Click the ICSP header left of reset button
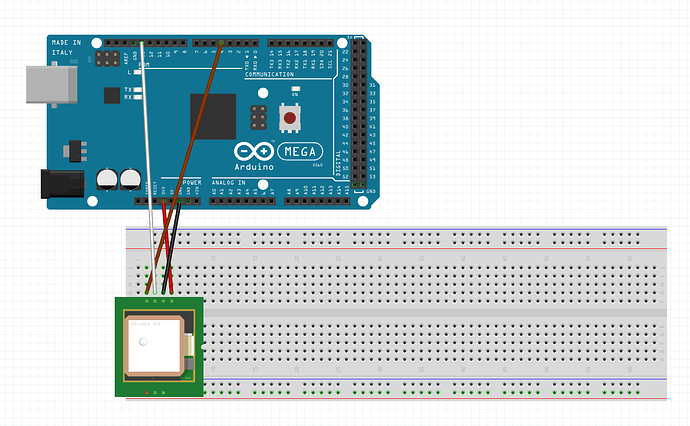Viewport: 690px width, 426px height. click(x=258, y=118)
